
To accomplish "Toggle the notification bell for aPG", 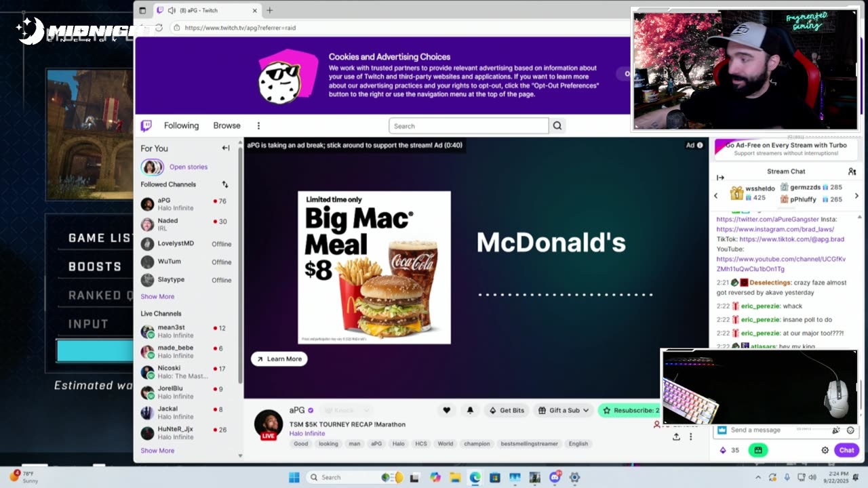I will pyautogui.click(x=470, y=410).
